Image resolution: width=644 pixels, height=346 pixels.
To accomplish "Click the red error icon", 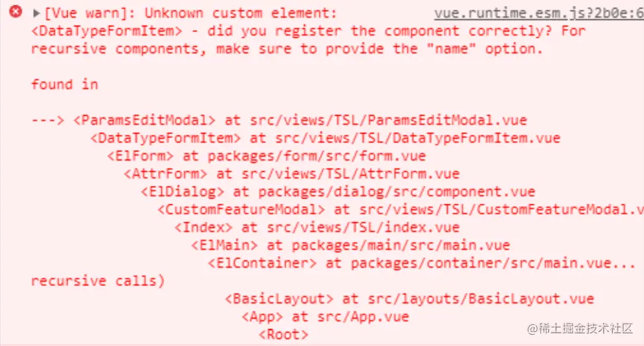I will [x=15, y=11].
